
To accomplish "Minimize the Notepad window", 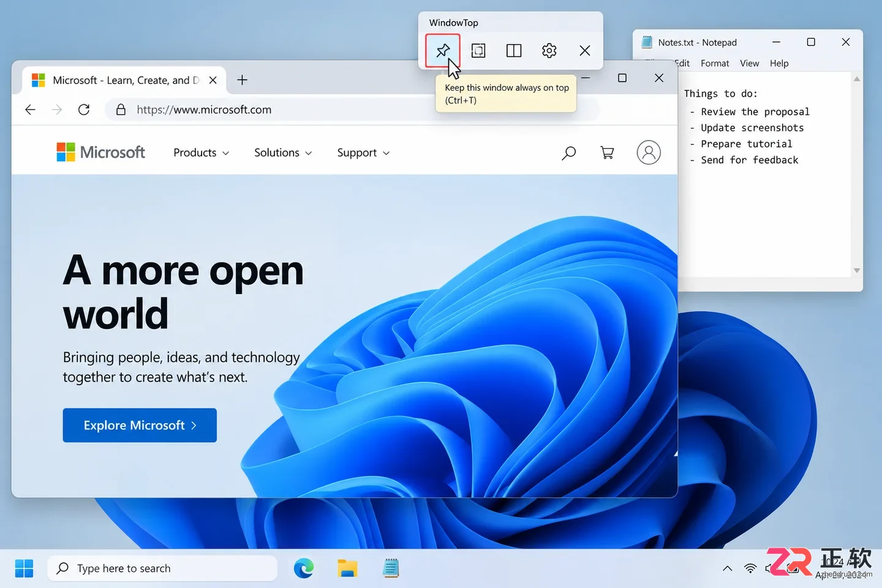I will [x=776, y=42].
